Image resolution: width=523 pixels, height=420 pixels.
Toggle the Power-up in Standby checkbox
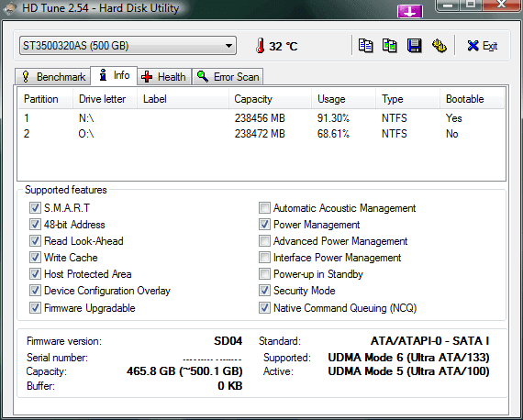point(264,273)
